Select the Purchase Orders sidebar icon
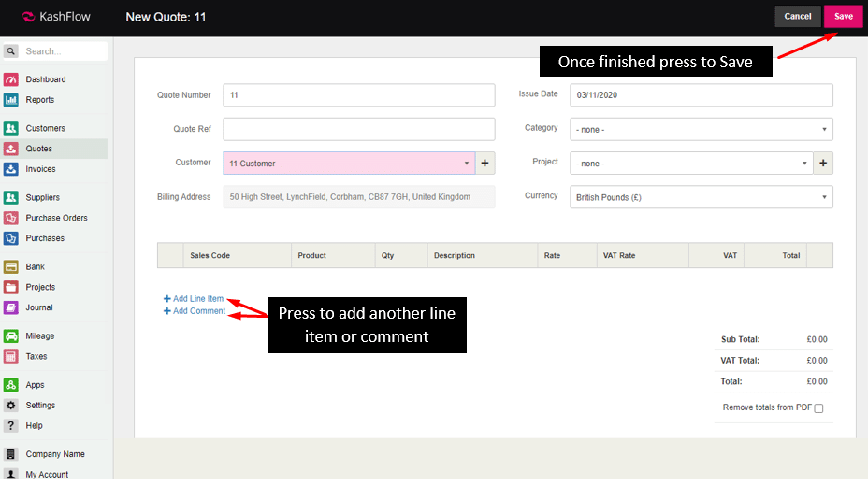The width and height of the screenshot is (868, 485). 11,218
